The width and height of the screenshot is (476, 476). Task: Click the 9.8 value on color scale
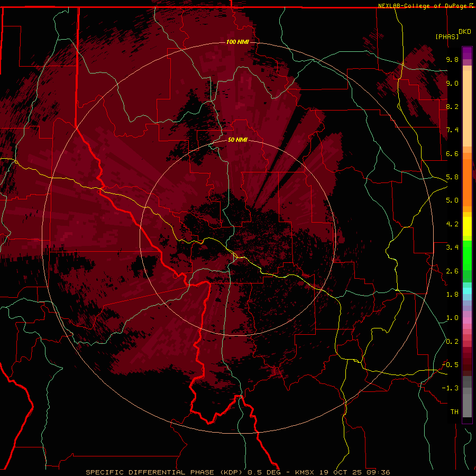452,59
